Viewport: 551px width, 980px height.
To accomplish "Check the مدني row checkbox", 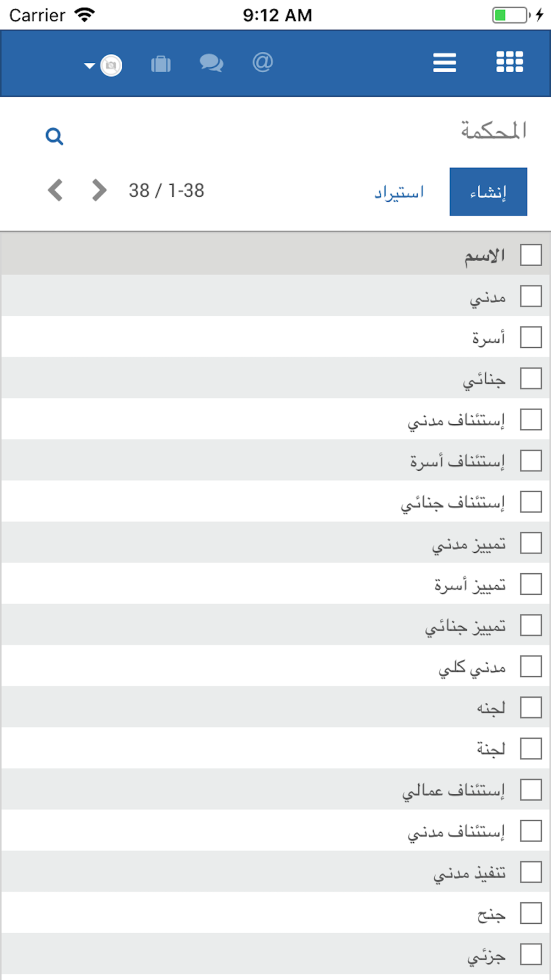I will [531, 296].
